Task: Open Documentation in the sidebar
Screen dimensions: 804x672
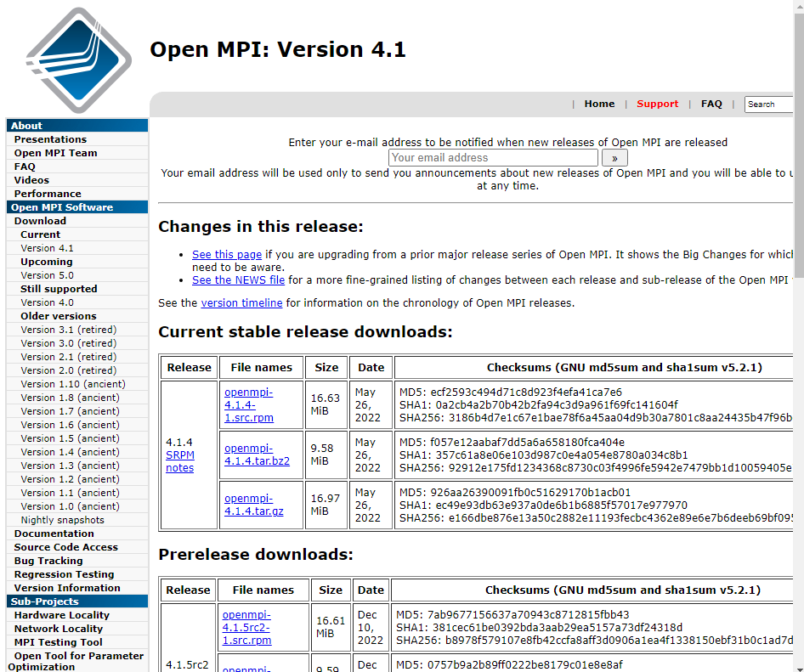Action: point(54,534)
